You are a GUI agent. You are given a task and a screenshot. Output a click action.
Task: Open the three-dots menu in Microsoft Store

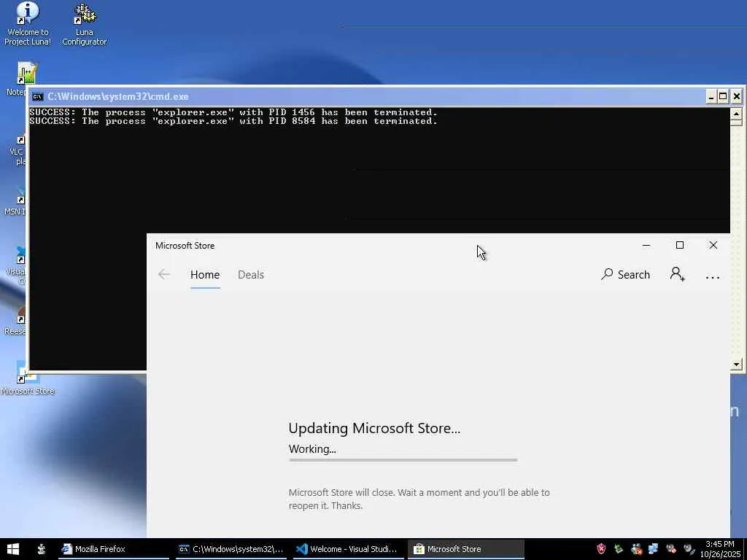click(x=712, y=276)
